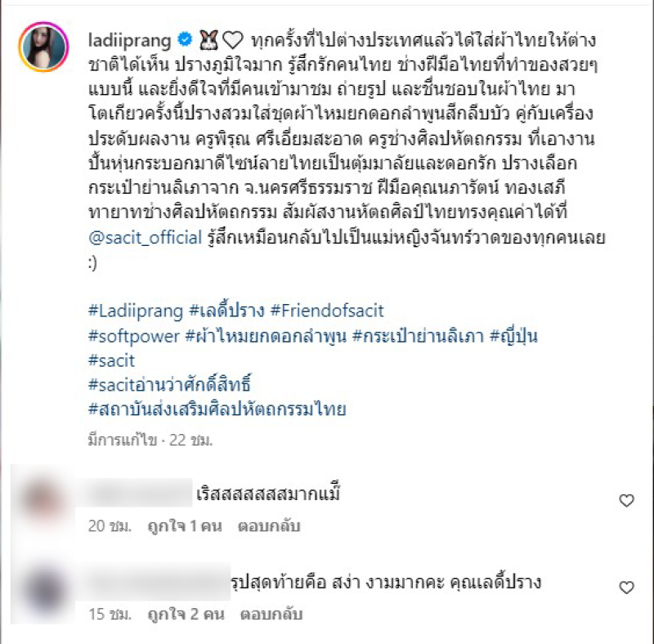Open the #softpower hashtag
Screen dimensions: 654x644
coord(134,336)
